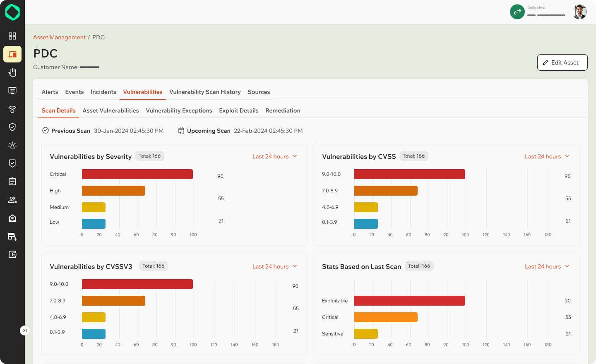Open the user profile avatar
Image resolution: width=596 pixels, height=364 pixels.
pos(579,12)
